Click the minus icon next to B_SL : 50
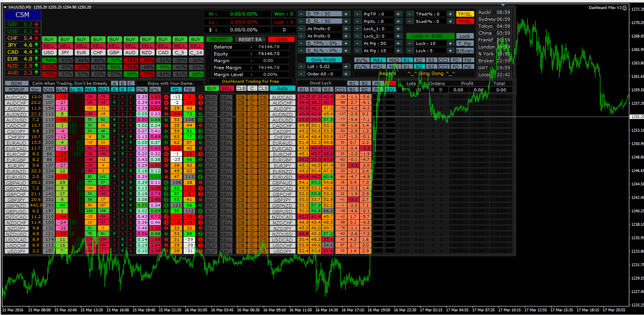Screen dimensions: 644x315 [x=301, y=21]
